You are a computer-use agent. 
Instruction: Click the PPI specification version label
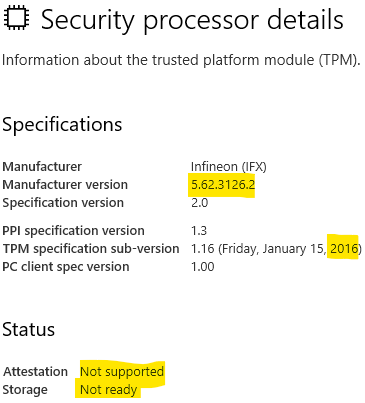click(73, 231)
